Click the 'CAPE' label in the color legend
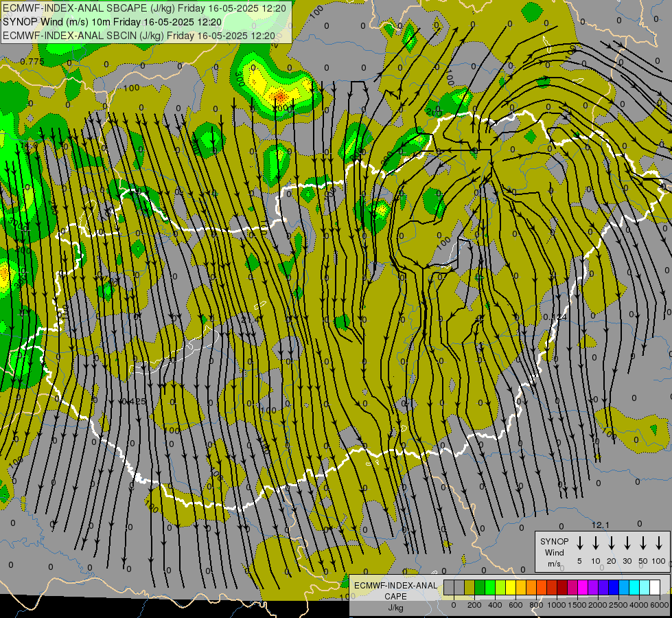Screen dimensions: 672x618 [x=395, y=597]
